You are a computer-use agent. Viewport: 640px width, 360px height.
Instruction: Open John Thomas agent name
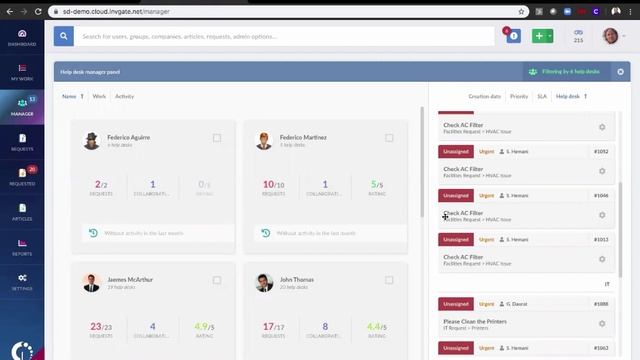(297, 280)
